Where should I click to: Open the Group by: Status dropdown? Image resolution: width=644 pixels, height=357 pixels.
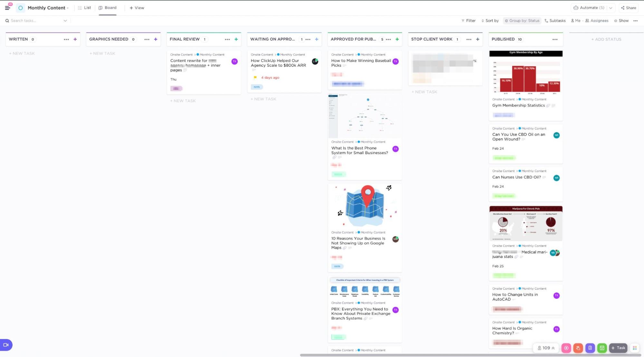[522, 21]
